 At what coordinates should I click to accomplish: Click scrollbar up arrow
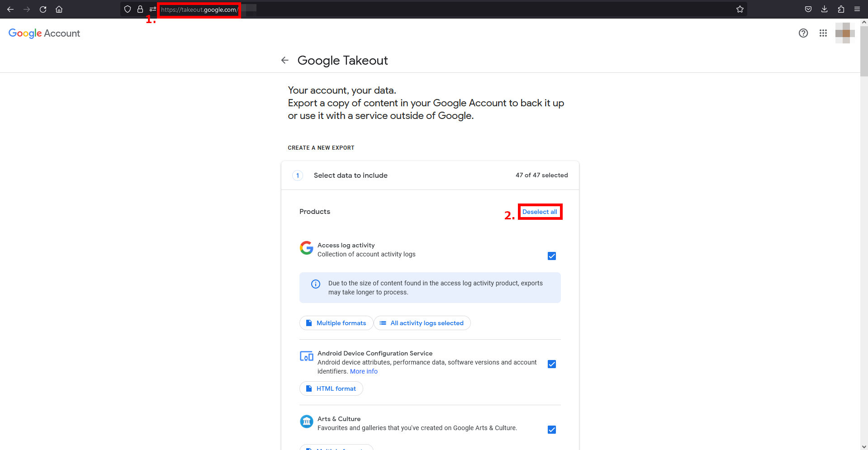pyautogui.click(x=864, y=22)
